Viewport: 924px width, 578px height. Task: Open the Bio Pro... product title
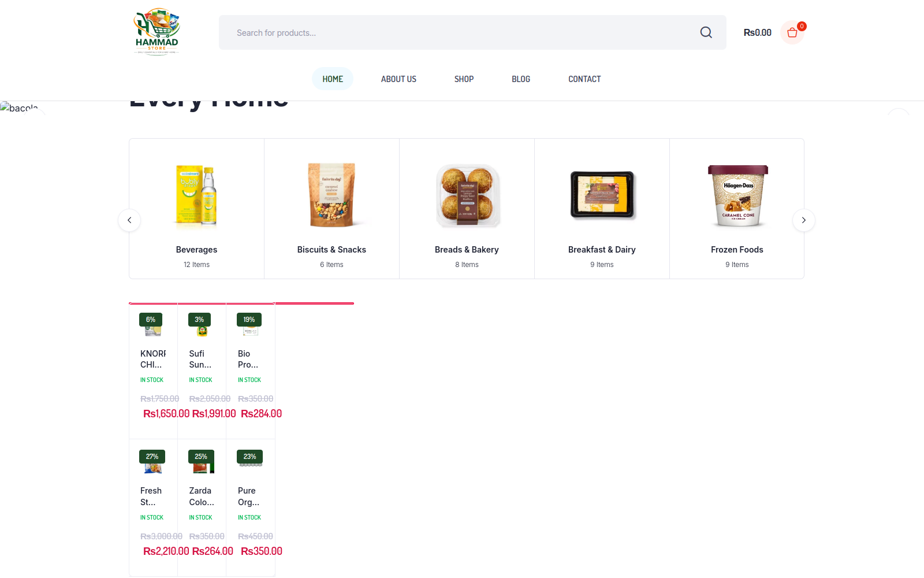coord(248,359)
